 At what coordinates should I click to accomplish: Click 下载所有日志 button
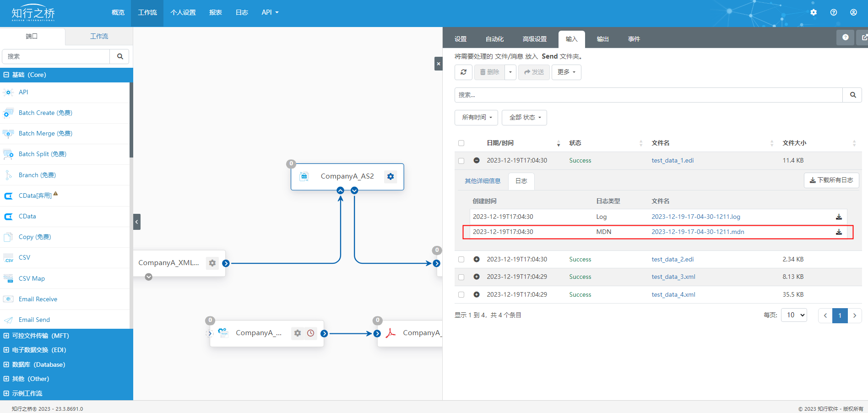[x=831, y=180]
